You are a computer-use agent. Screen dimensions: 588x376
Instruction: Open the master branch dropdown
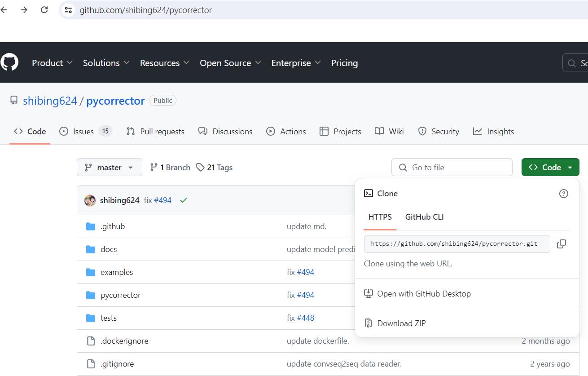[110, 167]
